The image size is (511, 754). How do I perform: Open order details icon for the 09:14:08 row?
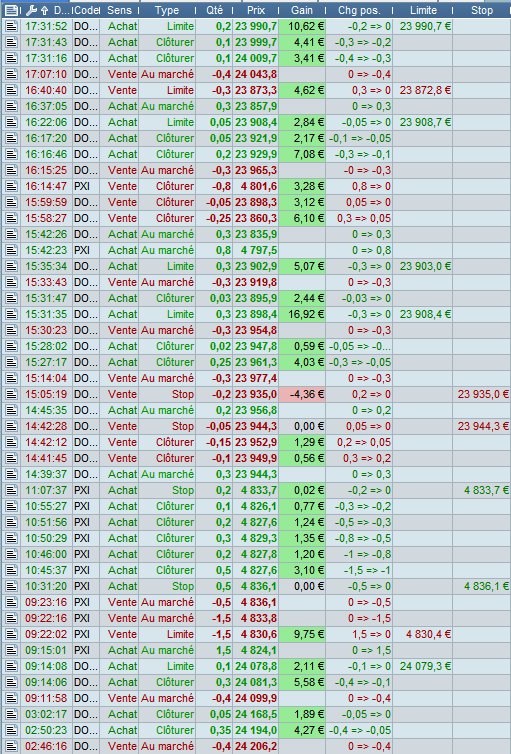[12, 666]
